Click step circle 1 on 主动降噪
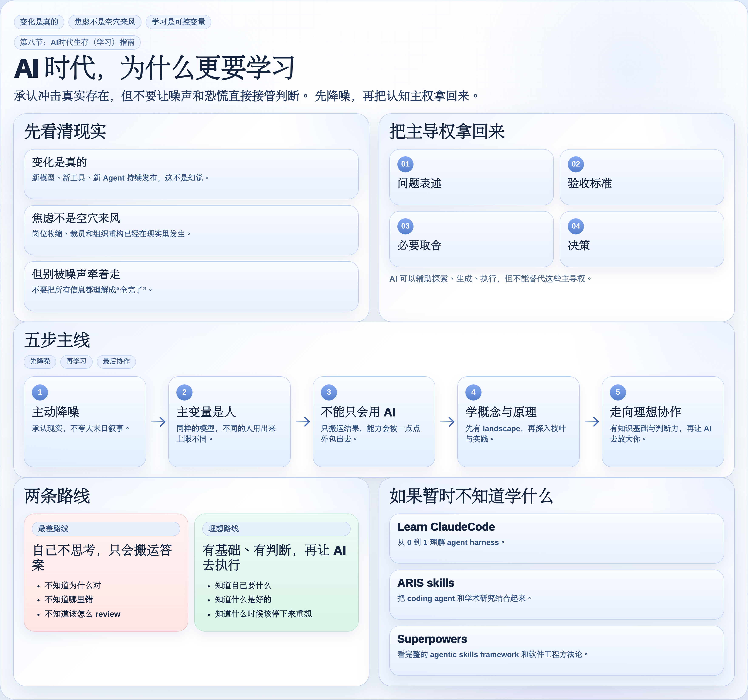This screenshot has width=748, height=700. [x=40, y=392]
